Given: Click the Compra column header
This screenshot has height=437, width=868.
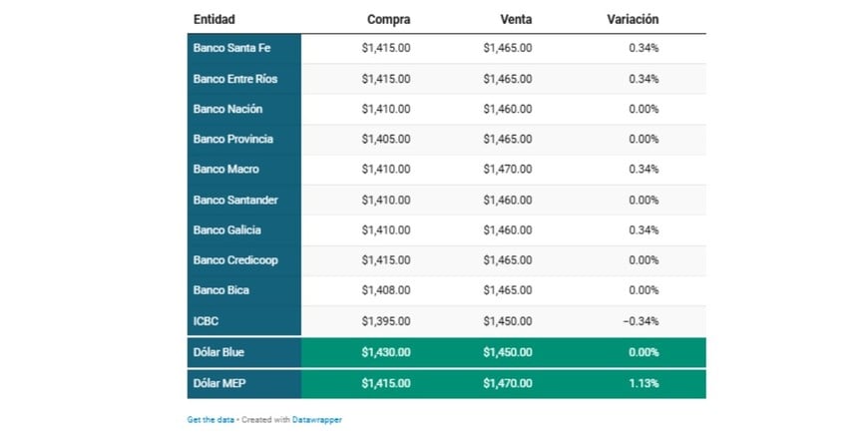Looking at the screenshot, I should coord(388,19).
